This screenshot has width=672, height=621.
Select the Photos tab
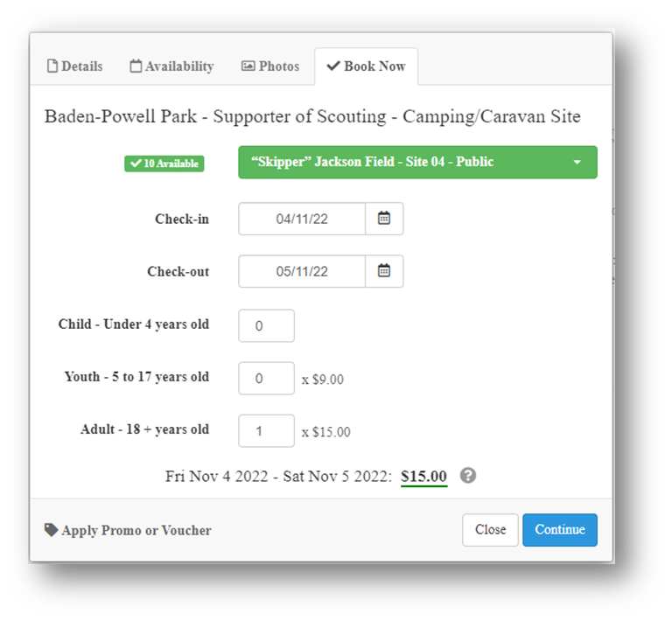pos(270,66)
